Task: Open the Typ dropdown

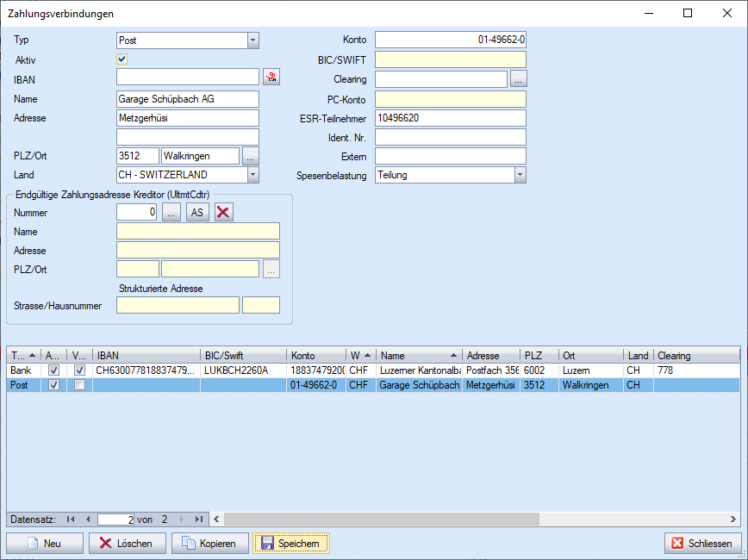Action: pos(252,40)
